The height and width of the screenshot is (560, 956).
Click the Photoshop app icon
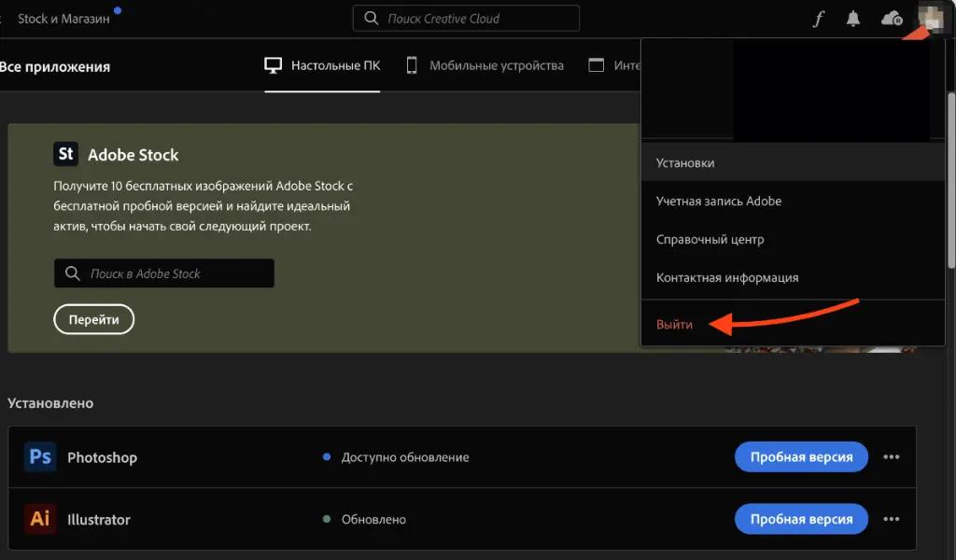[40, 457]
